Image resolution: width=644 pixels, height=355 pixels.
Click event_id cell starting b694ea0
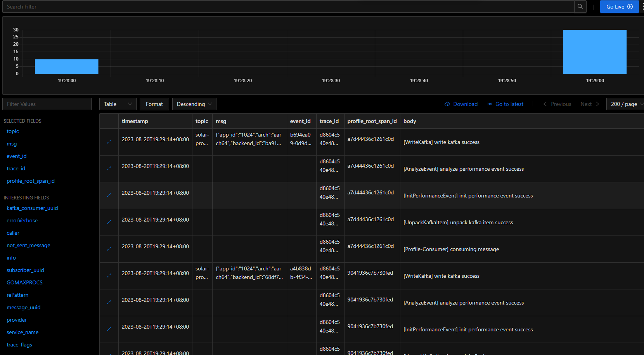click(x=301, y=139)
